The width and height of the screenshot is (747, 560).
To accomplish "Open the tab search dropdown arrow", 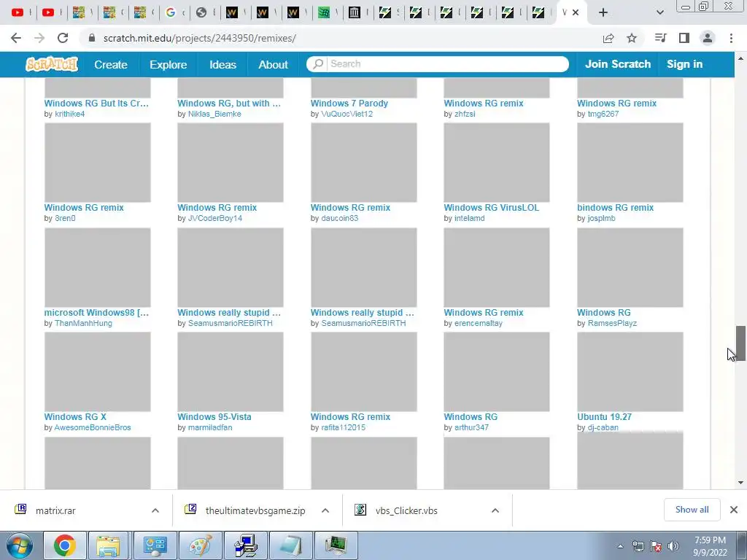I will (x=659, y=12).
